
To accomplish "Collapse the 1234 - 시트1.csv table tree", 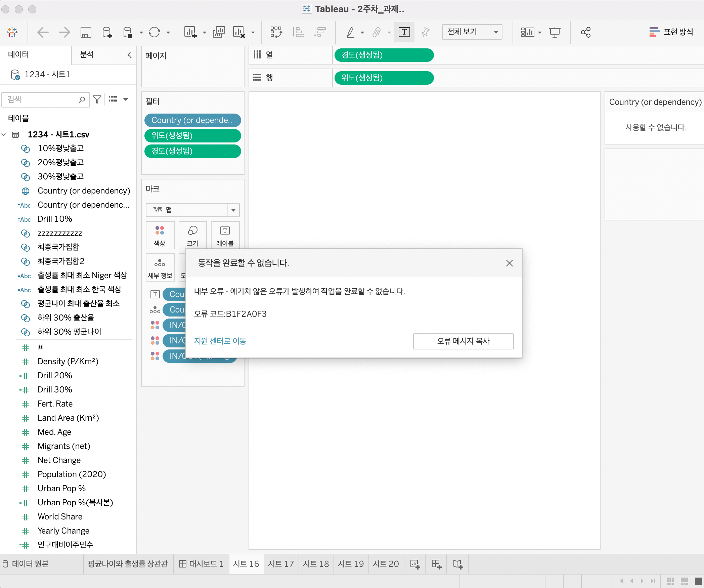I will coord(4,135).
